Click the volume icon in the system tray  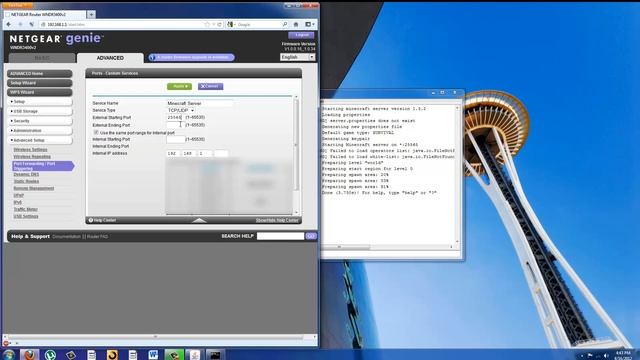pos(606,356)
